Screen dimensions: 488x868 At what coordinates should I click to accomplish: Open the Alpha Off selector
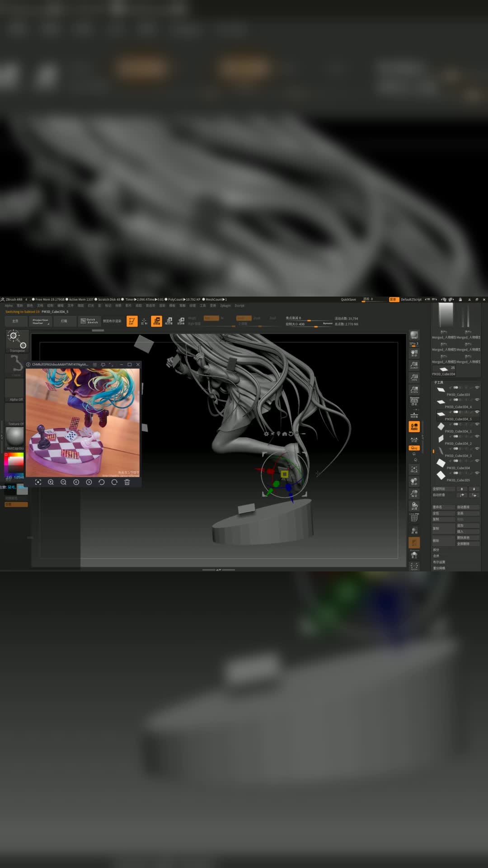coord(15,389)
